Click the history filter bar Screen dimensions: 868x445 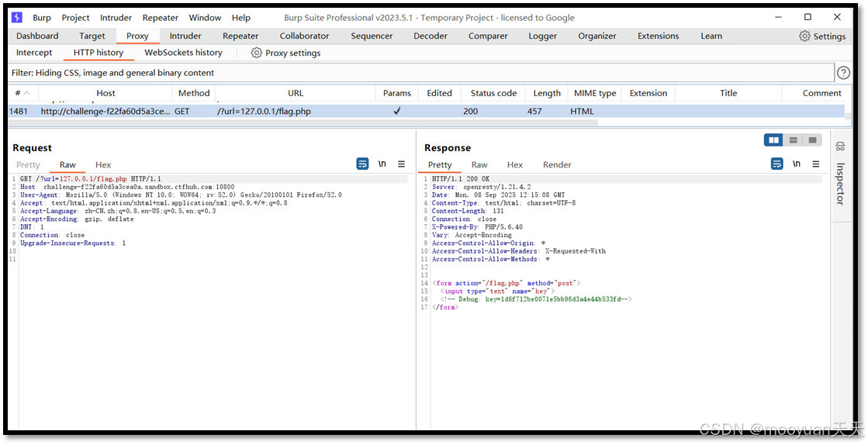point(421,73)
